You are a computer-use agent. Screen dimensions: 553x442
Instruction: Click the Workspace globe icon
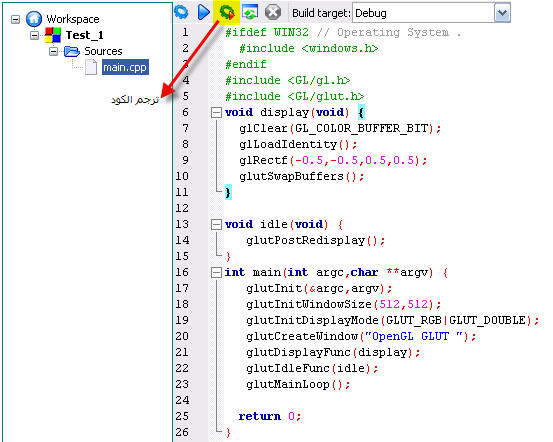[34, 19]
